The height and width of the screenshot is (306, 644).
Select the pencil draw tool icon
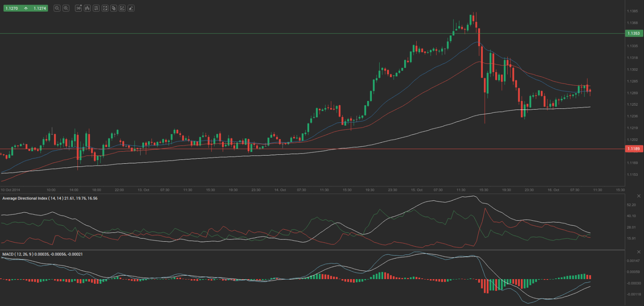[131, 8]
